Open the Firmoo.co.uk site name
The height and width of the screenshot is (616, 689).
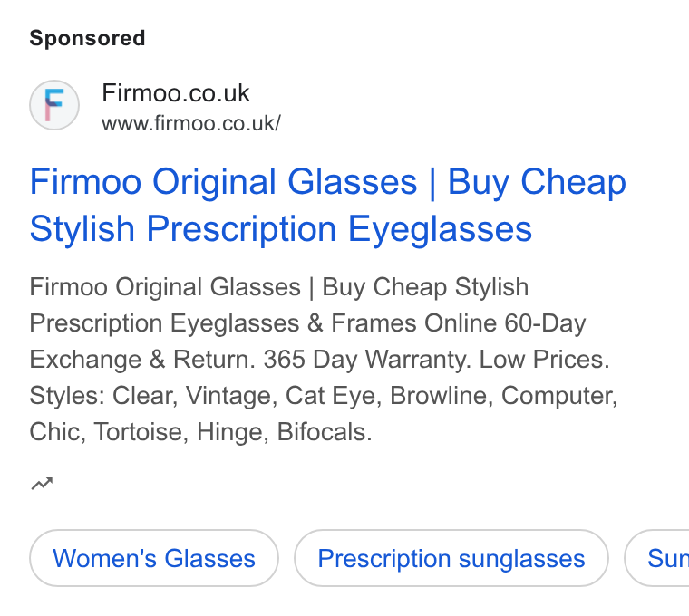pyautogui.click(x=176, y=92)
